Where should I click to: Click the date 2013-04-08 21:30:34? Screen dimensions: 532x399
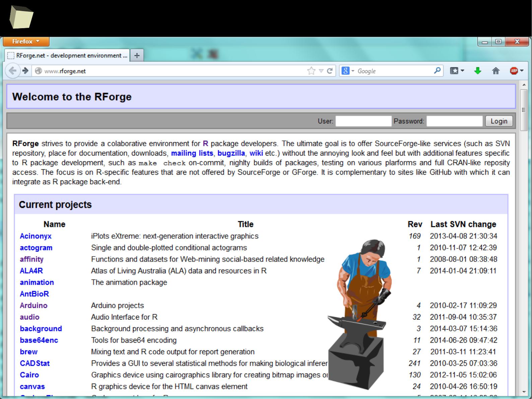[x=464, y=236]
